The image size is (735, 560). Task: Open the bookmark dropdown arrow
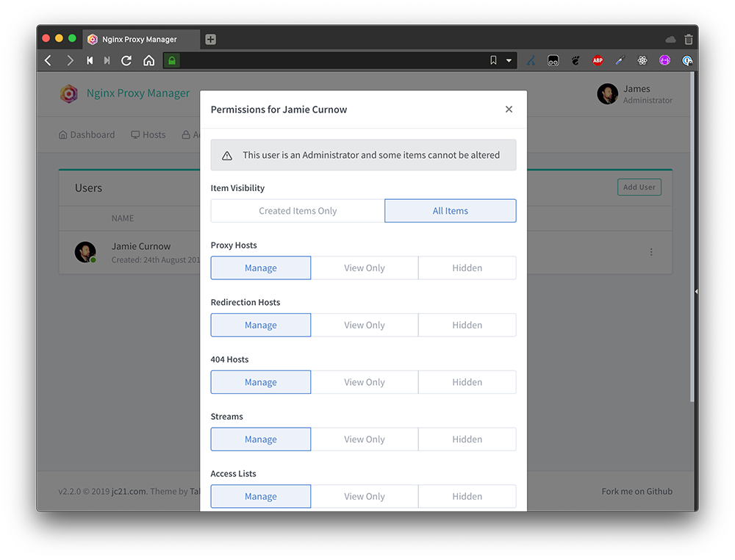pyautogui.click(x=509, y=60)
